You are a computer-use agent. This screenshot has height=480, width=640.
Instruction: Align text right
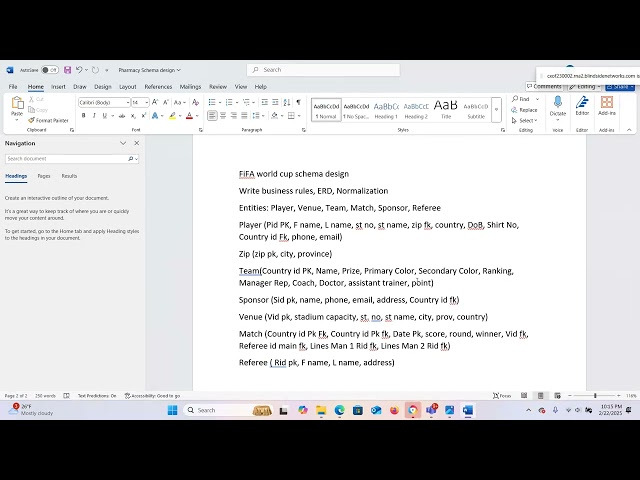click(233, 116)
